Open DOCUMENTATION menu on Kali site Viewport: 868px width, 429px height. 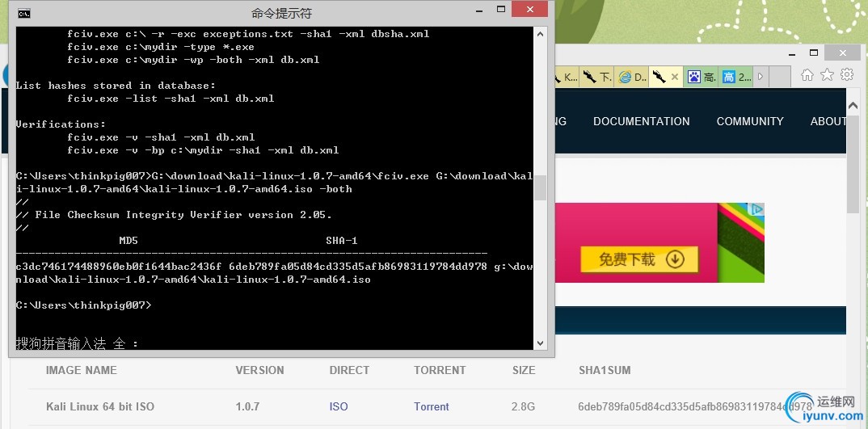click(x=641, y=121)
